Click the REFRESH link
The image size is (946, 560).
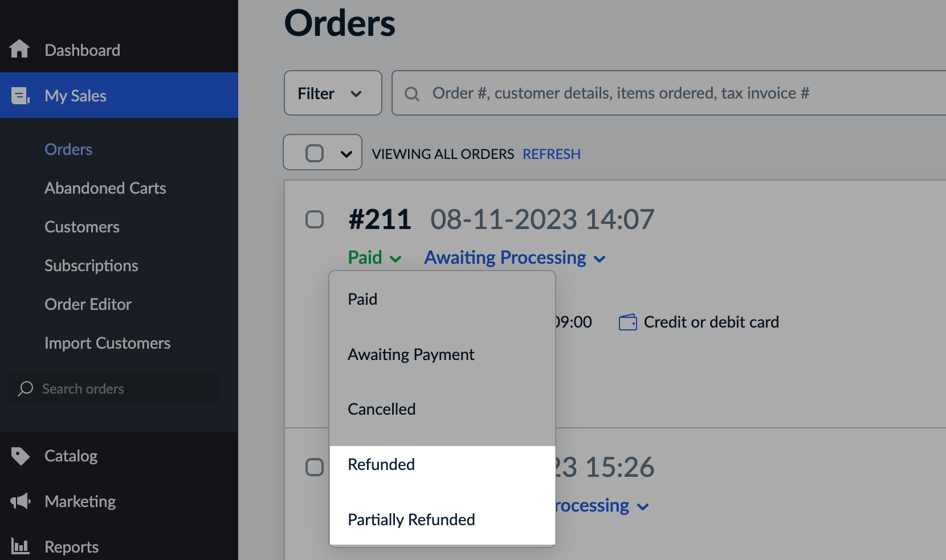click(x=551, y=153)
